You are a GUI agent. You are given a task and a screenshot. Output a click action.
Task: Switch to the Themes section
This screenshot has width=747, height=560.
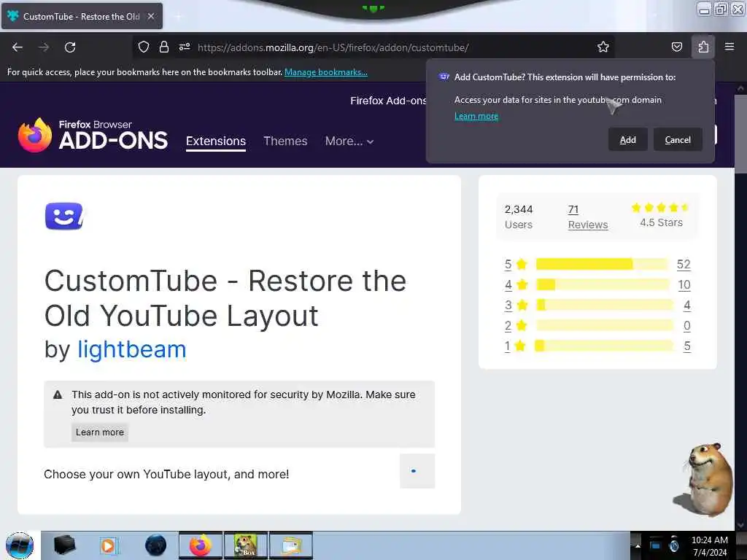coord(285,141)
